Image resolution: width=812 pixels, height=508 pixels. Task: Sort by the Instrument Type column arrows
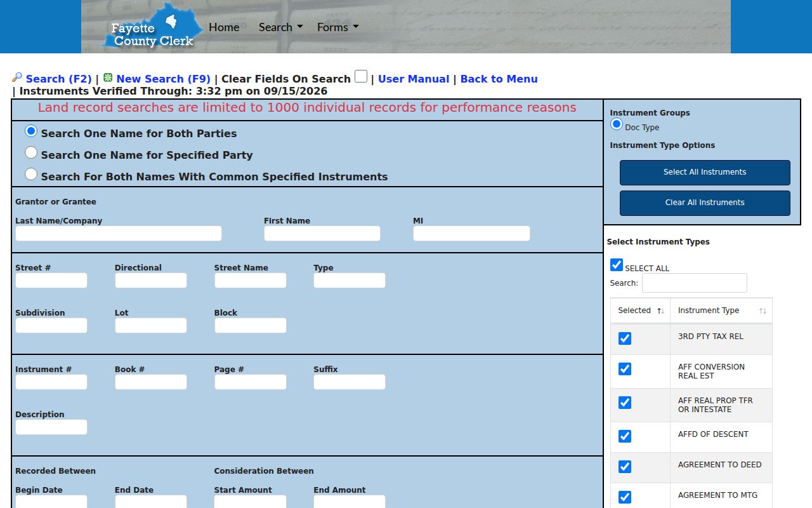[763, 311]
